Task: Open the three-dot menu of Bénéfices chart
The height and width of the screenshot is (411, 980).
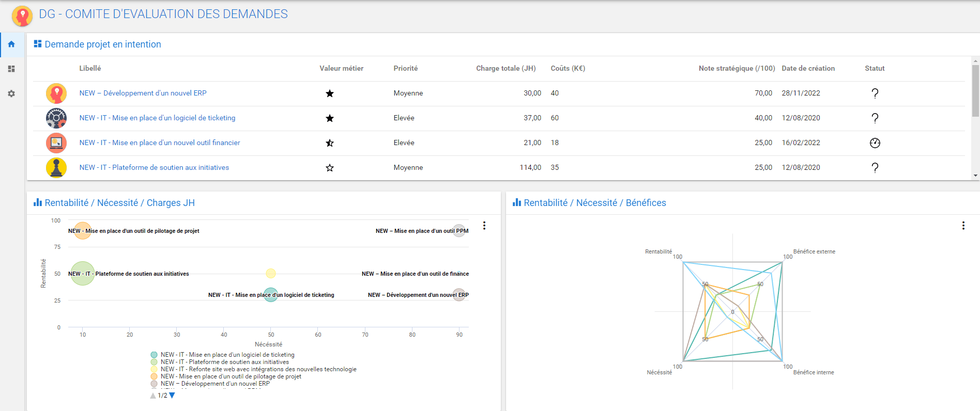Action: (x=963, y=226)
